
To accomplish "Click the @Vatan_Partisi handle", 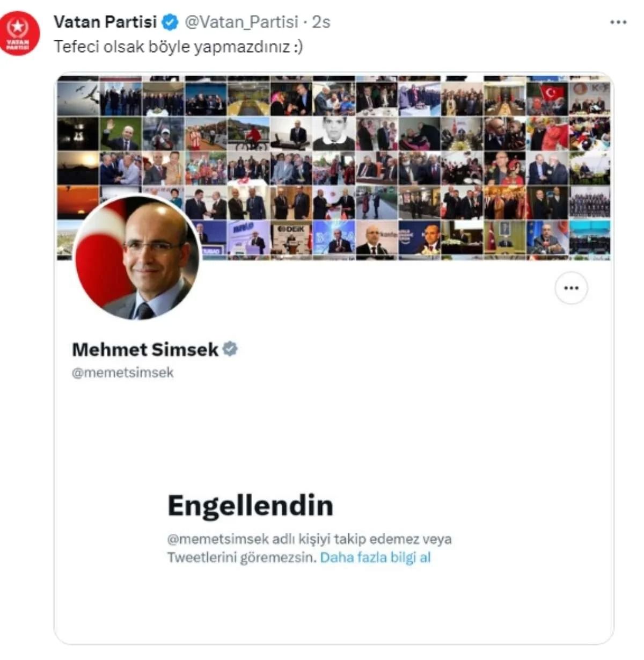I will pos(241,22).
